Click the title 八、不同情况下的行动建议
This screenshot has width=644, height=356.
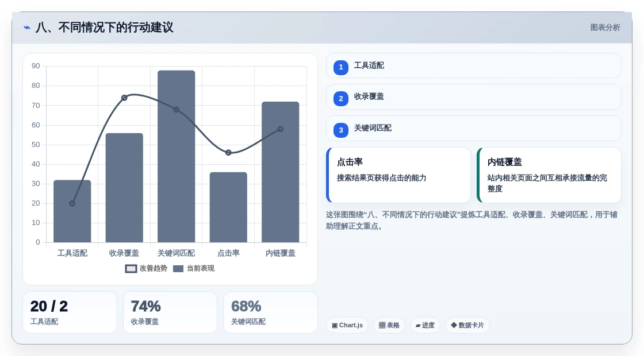click(x=104, y=28)
